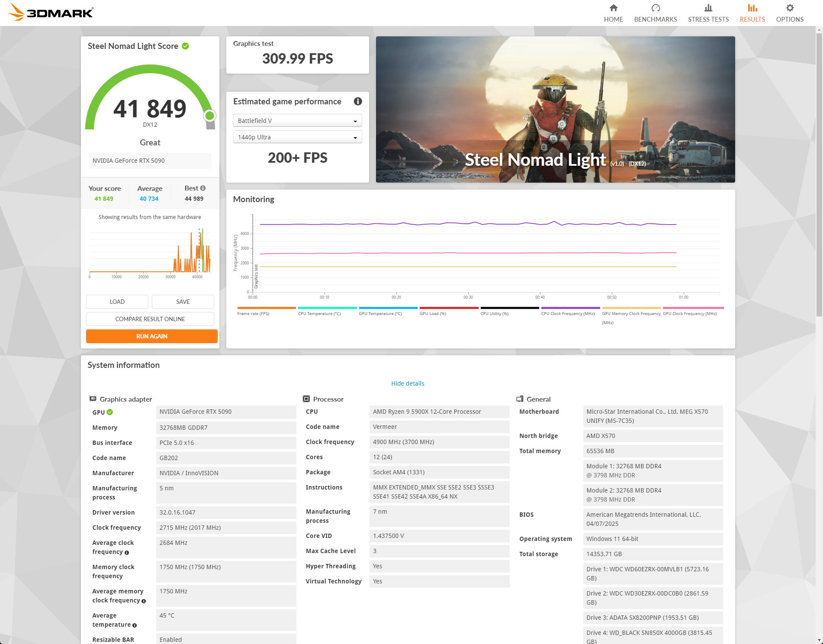Click the green validated score checkmark
This screenshot has width=823, height=644.
coord(185,46)
